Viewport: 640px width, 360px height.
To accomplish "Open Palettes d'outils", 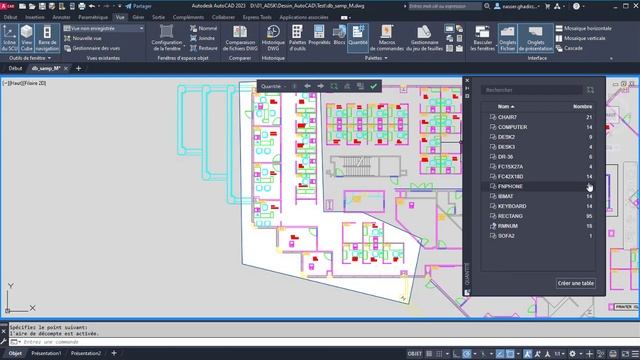I will pyautogui.click(x=297, y=38).
